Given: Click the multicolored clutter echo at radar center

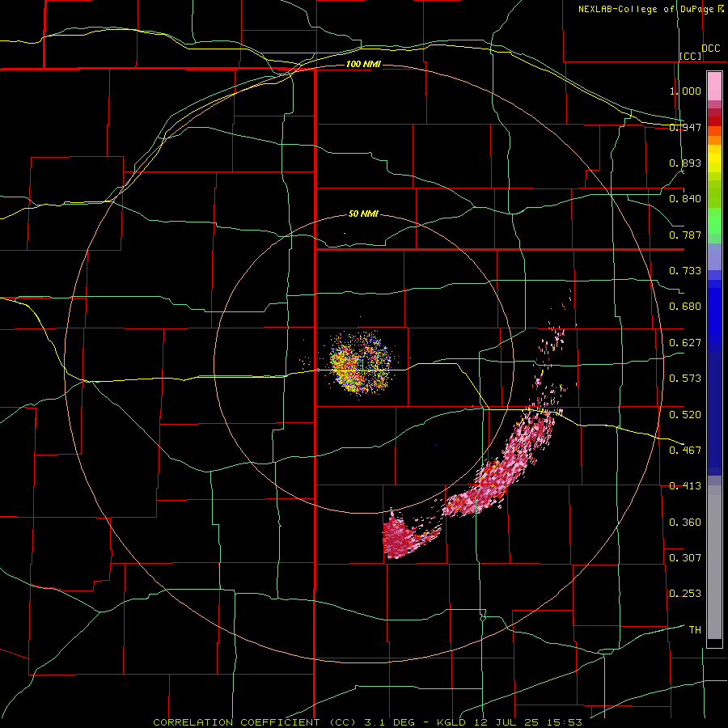Looking at the screenshot, I should click(362, 363).
